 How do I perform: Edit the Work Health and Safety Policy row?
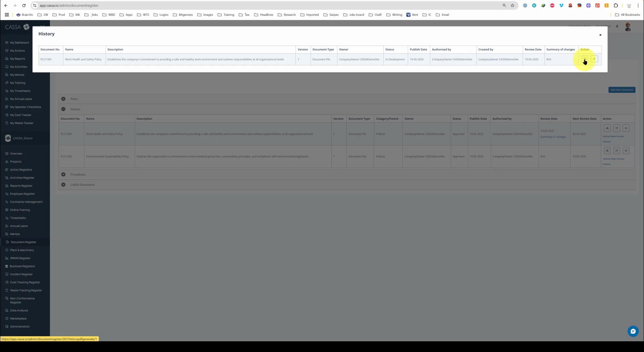[617, 128]
